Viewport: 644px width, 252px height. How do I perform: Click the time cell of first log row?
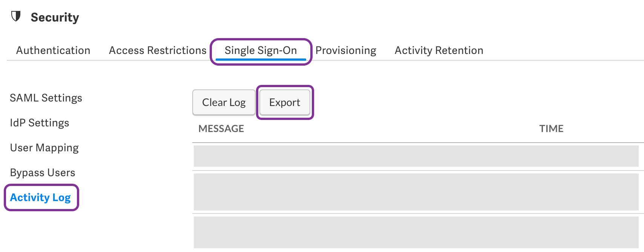pos(551,156)
